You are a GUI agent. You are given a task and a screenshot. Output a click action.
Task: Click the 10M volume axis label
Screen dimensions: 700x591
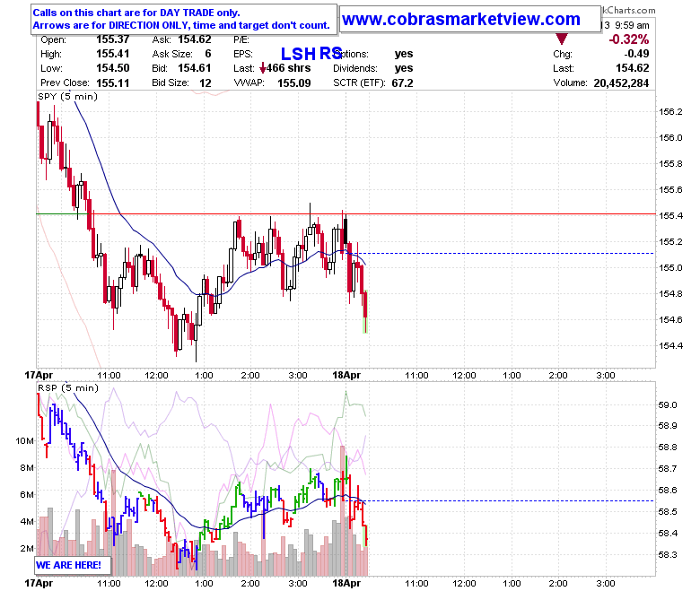[24, 440]
